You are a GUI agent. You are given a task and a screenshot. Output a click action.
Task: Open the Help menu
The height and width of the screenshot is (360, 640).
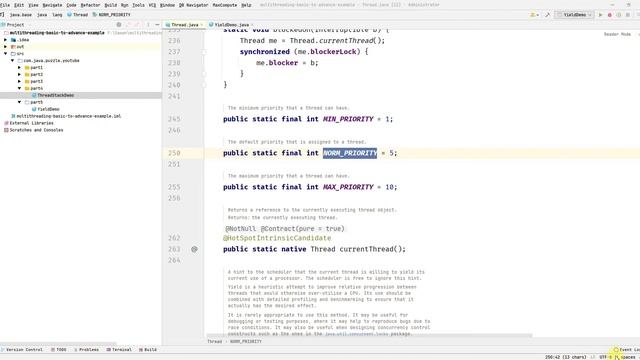[x=246, y=5]
